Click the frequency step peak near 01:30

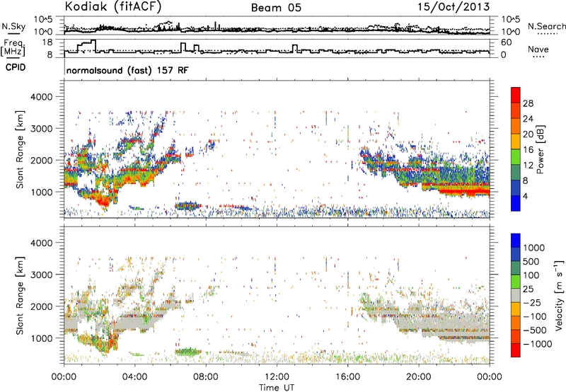[94, 41]
